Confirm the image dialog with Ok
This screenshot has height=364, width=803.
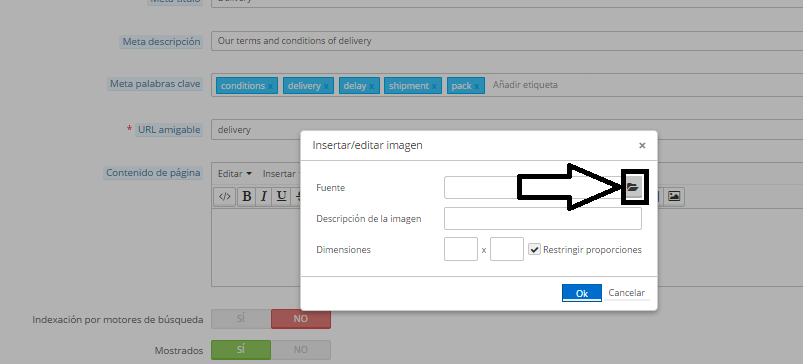582,293
